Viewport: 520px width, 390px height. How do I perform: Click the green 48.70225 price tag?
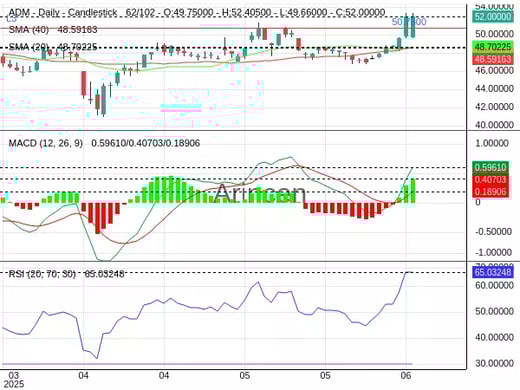point(493,47)
